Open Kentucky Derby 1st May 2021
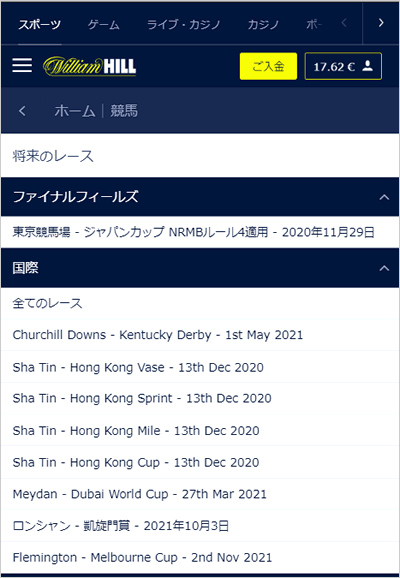 pyautogui.click(x=200, y=335)
